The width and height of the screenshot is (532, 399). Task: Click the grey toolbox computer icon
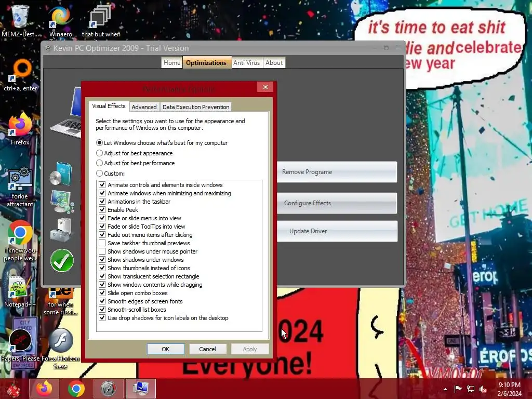click(61, 230)
